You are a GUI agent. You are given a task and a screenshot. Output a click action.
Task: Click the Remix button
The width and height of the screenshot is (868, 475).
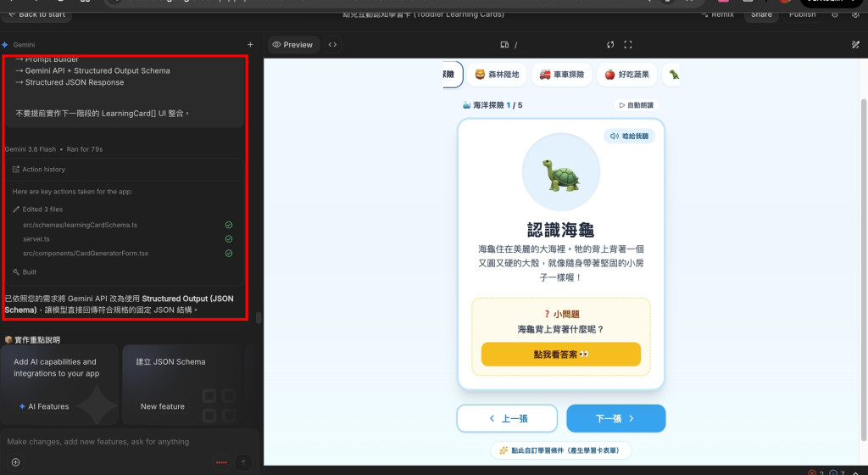[x=717, y=14]
